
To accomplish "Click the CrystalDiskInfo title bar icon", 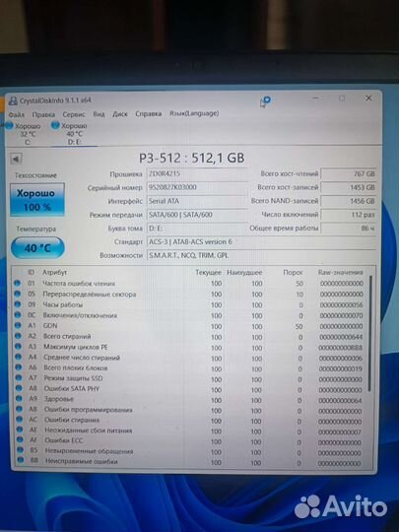I will click(x=13, y=100).
